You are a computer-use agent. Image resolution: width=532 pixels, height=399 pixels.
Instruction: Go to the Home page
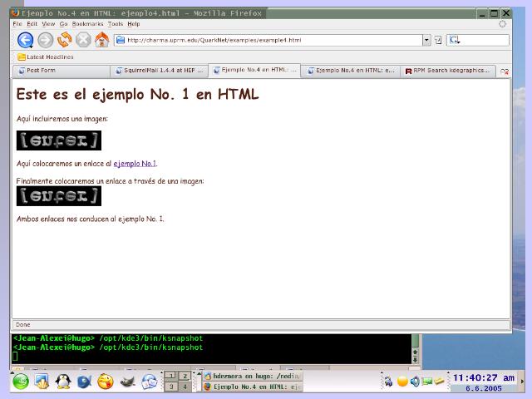[102, 40]
